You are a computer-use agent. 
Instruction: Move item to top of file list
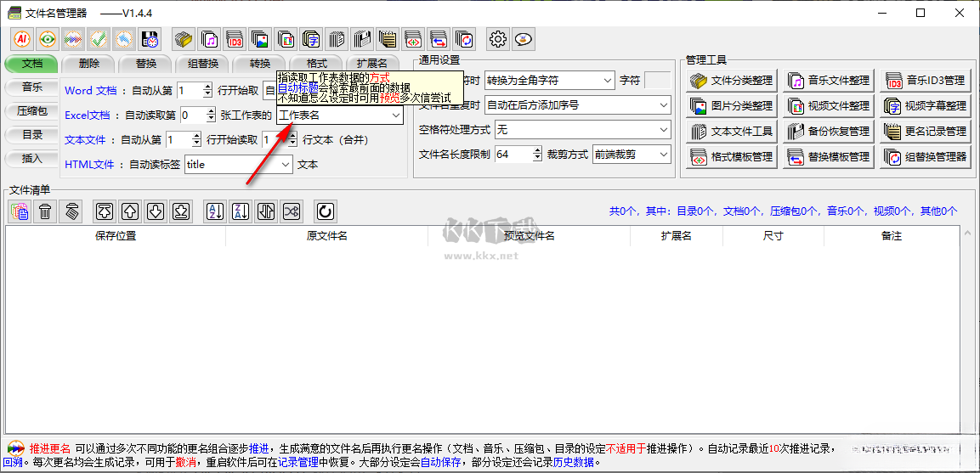[105, 211]
